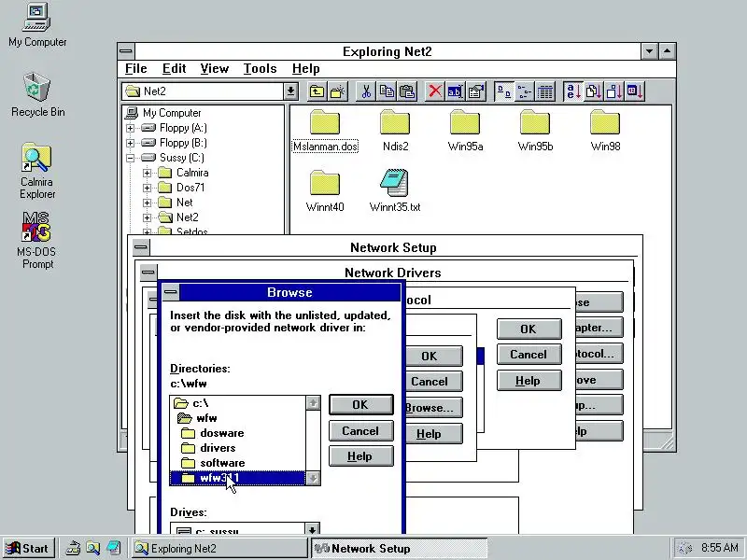Screen dimensions: 747x560
Task: Expand the Net2 folder node
Action: (x=147, y=217)
